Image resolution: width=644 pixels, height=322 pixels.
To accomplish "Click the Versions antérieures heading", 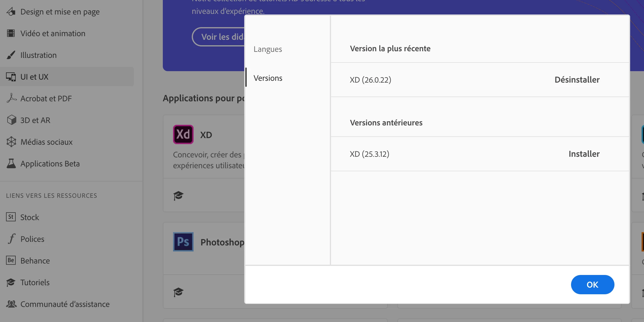I will pos(386,123).
